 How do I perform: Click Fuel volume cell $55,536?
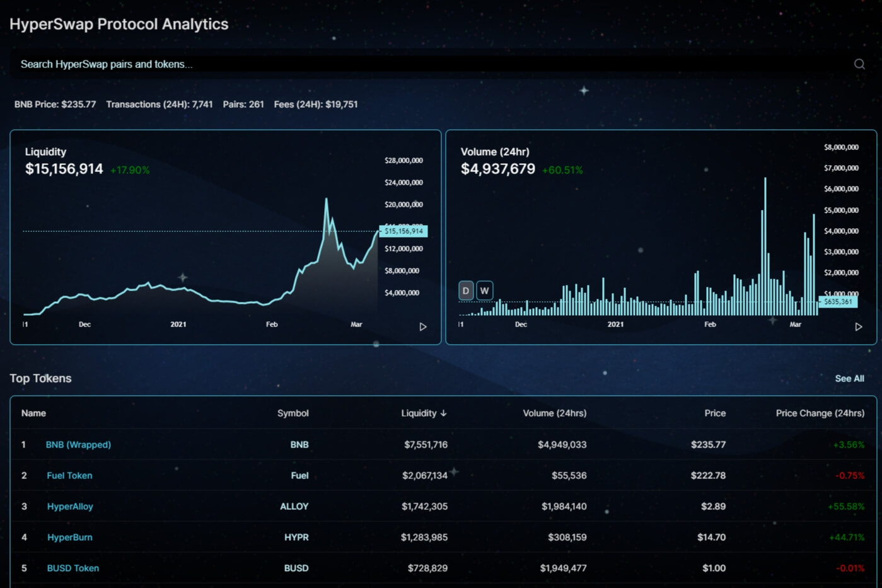[x=569, y=476]
